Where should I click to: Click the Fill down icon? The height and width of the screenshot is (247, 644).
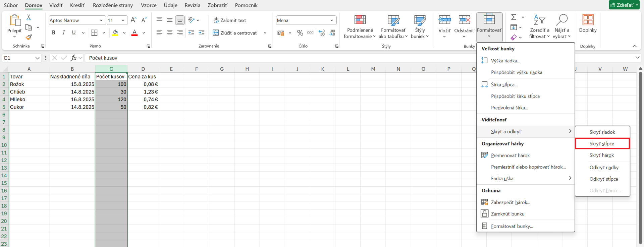514,27
